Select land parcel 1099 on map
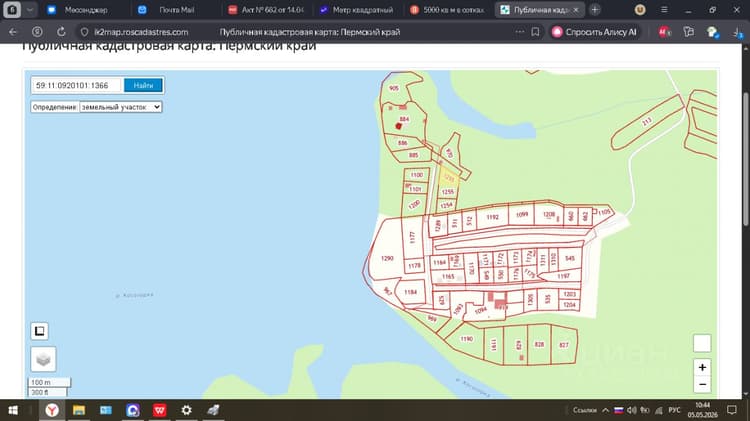Image resolution: width=750 pixels, height=421 pixels. click(522, 215)
